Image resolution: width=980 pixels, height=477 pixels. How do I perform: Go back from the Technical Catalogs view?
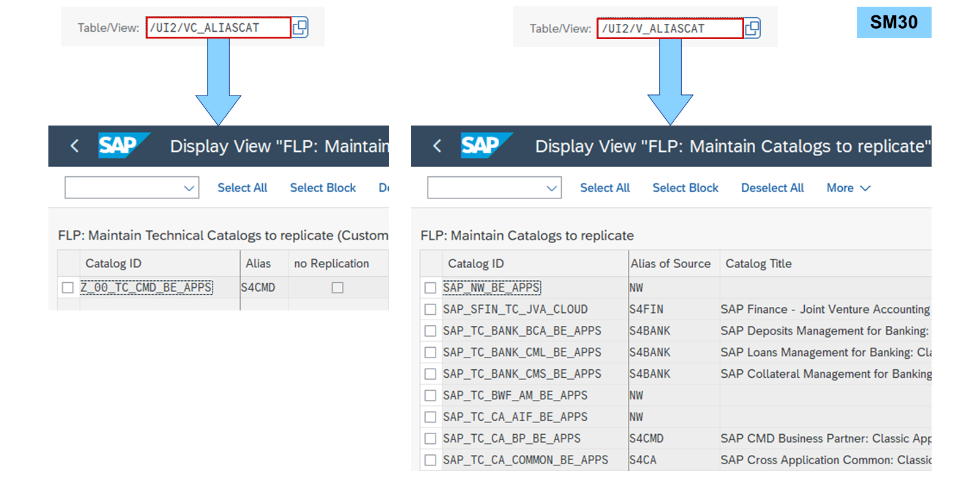coord(75,146)
